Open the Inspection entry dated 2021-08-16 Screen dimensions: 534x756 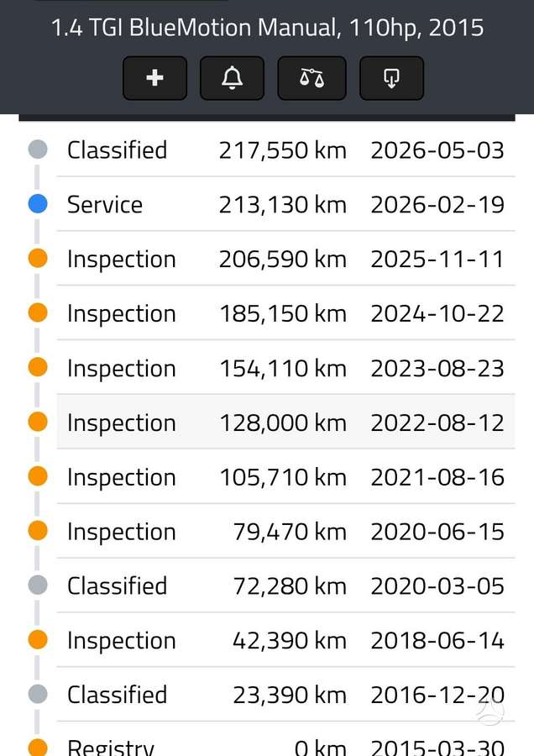(285, 477)
